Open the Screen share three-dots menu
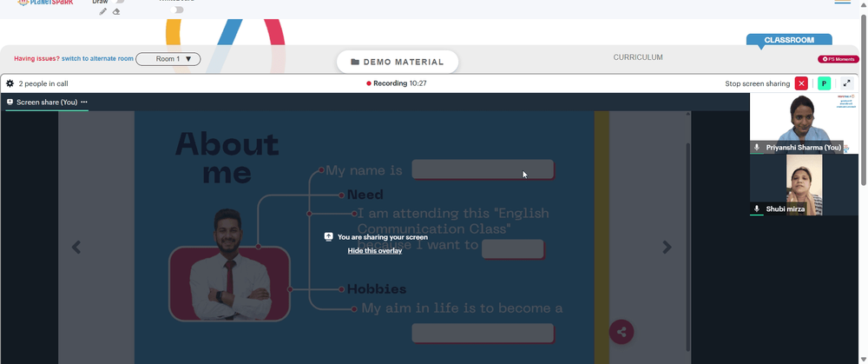Screen dimensions: 868x364 click(x=84, y=102)
